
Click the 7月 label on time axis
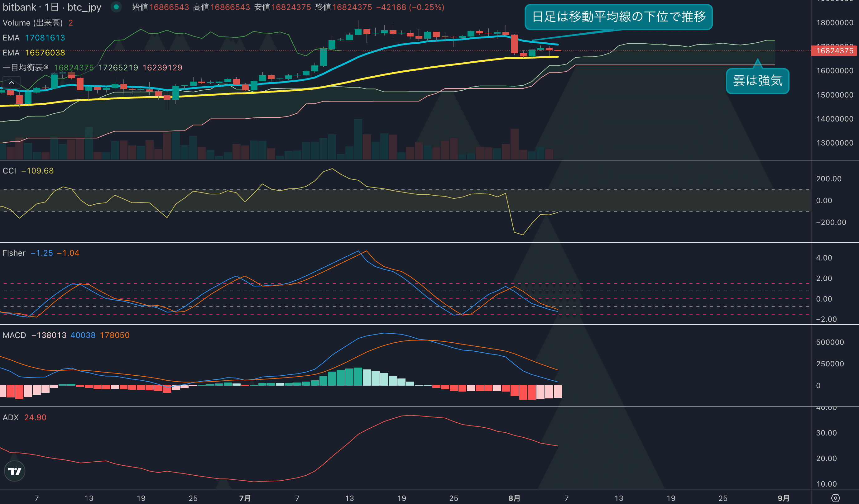click(245, 498)
